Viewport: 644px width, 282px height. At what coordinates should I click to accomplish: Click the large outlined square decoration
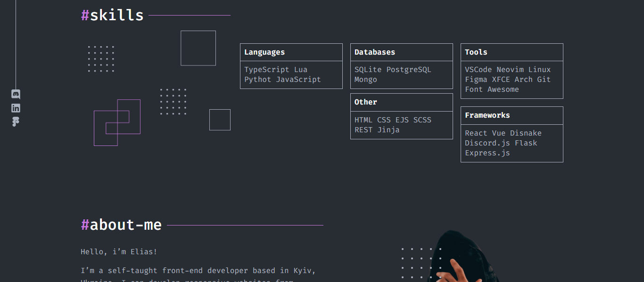(198, 48)
